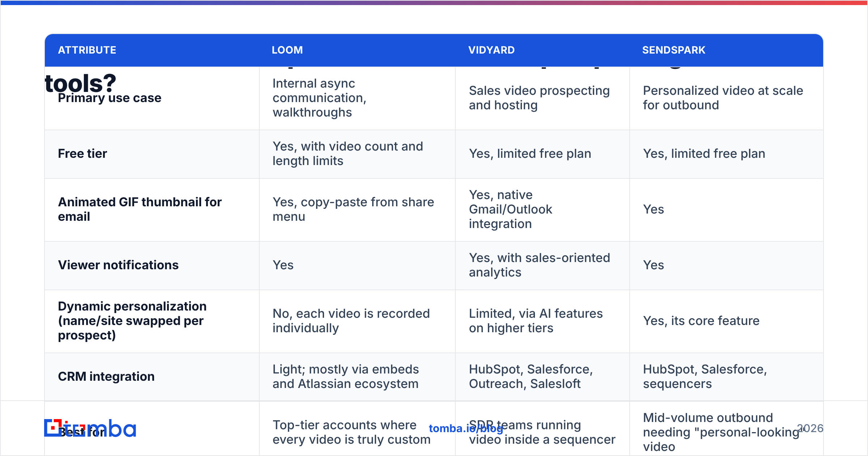The height and width of the screenshot is (456, 868).
Task: Click Loom's 'Yes' in Viewer notifications row
Action: tap(283, 265)
